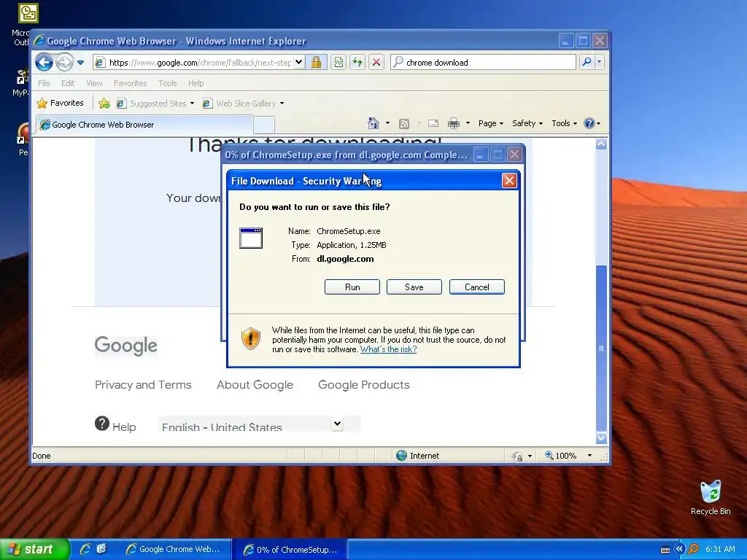Open Privacy and Terms link

[143, 385]
